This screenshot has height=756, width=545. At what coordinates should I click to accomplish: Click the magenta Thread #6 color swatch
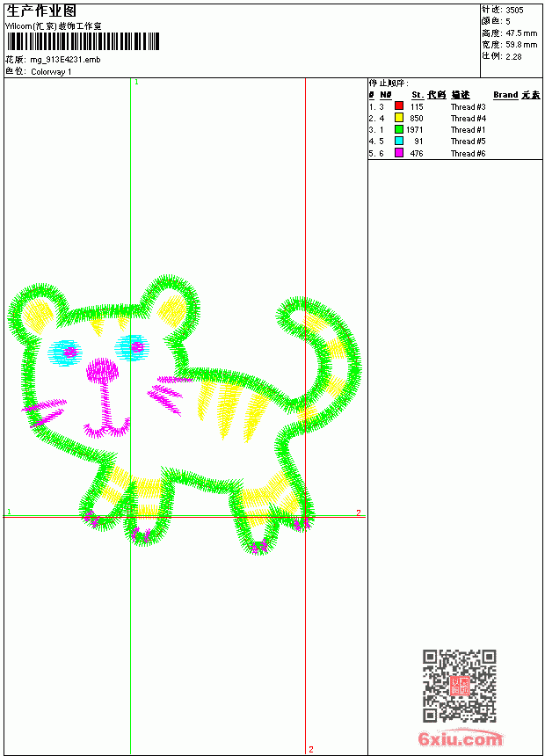coord(399,153)
